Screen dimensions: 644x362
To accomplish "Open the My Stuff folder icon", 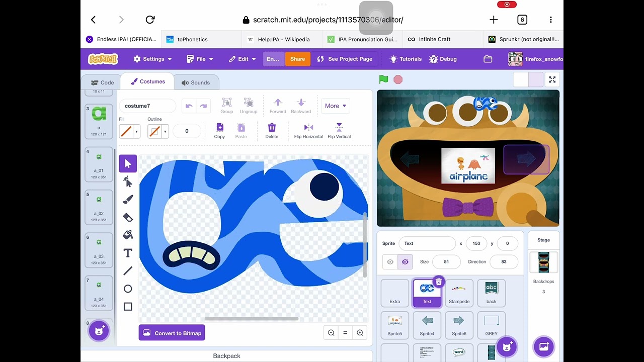I will click(x=488, y=59).
